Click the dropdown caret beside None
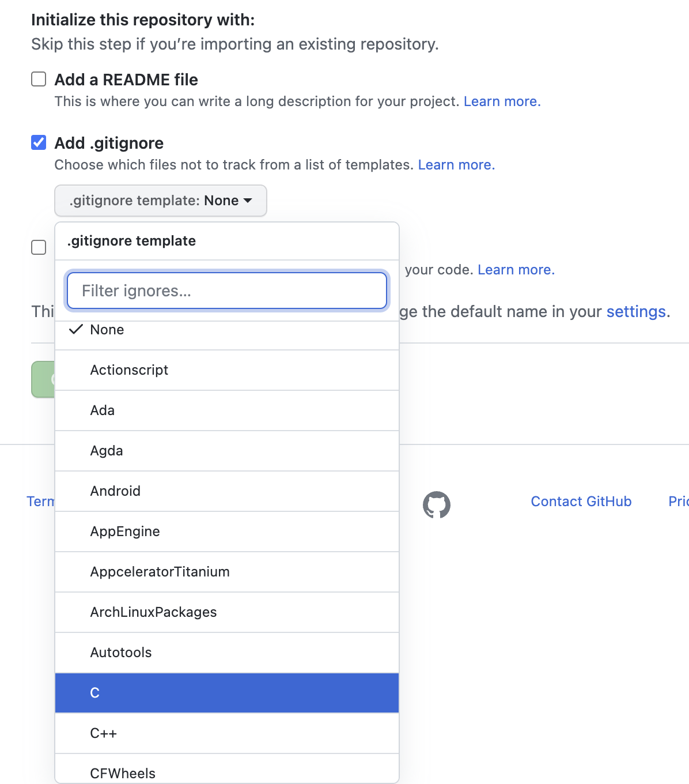This screenshot has width=689, height=784. tap(248, 201)
